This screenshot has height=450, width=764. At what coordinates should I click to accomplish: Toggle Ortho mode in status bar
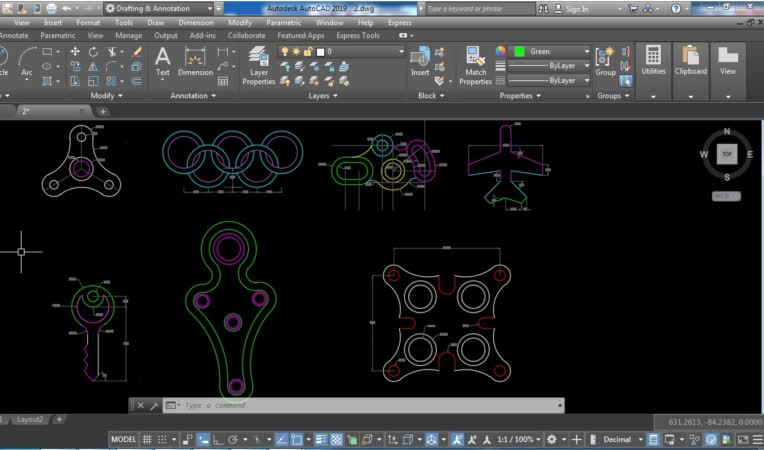point(218,439)
